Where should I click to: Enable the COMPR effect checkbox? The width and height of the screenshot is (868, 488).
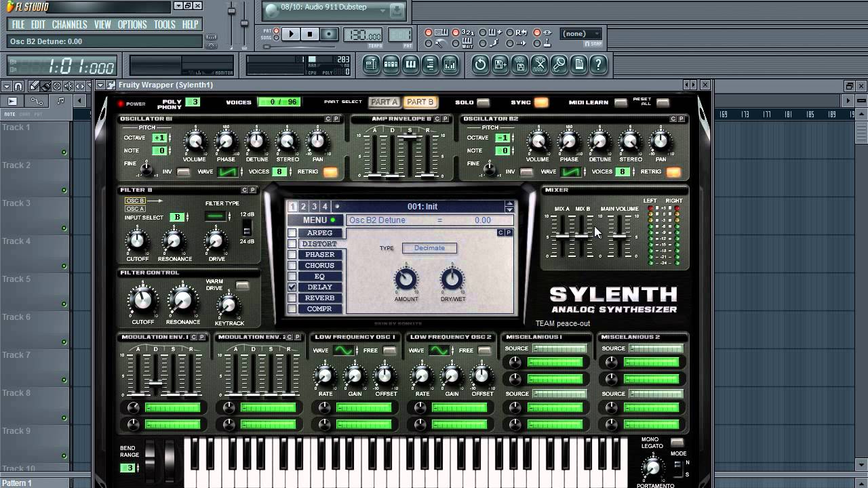292,309
